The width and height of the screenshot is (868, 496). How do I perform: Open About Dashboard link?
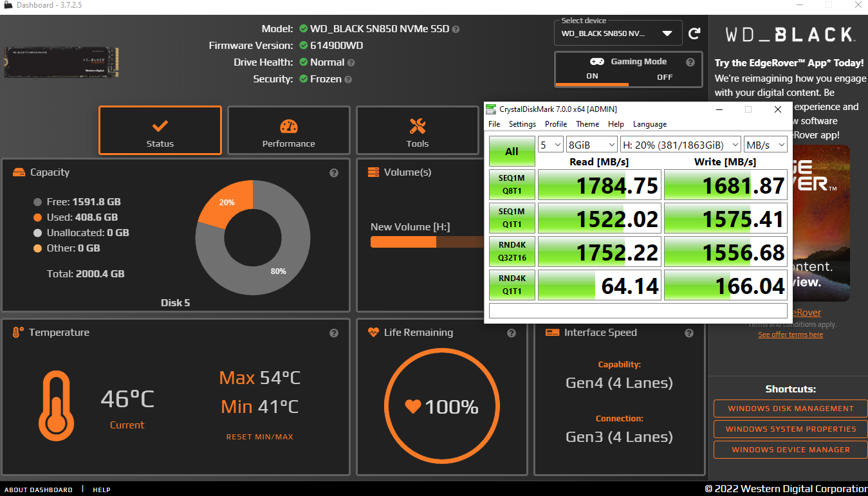(x=39, y=490)
